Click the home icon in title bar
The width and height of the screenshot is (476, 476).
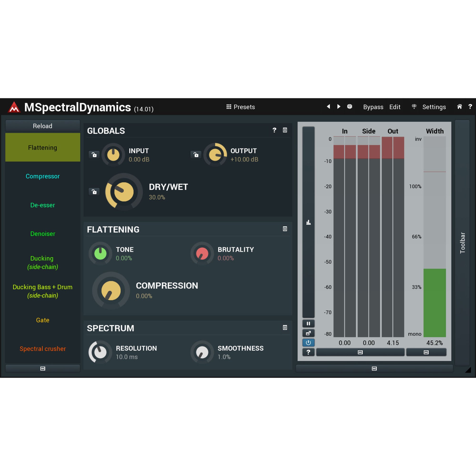pyautogui.click(x=460, y=106)
